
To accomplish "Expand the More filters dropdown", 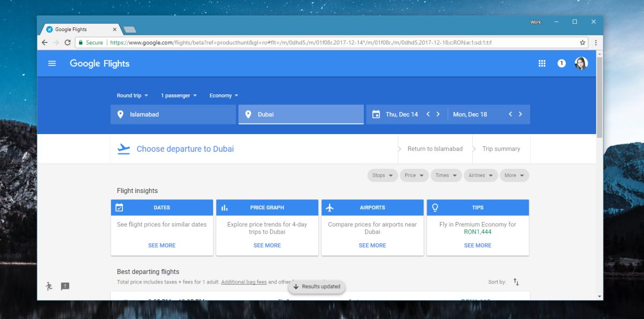I will 514,175.
